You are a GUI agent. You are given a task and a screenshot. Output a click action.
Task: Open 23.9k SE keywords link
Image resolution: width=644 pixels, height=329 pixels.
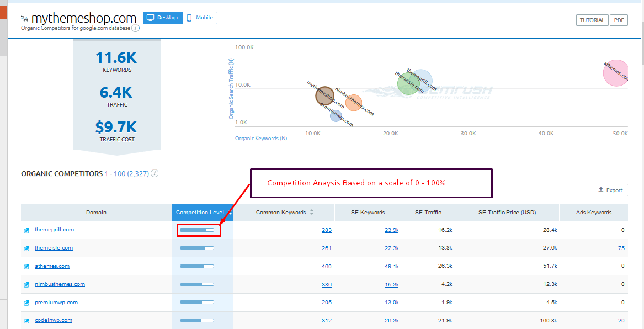pos(391,230)
